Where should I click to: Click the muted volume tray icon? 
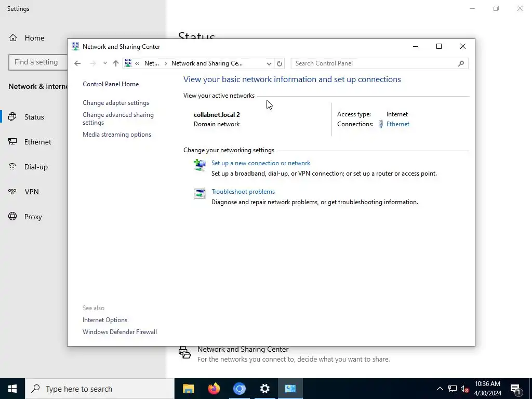464,389
